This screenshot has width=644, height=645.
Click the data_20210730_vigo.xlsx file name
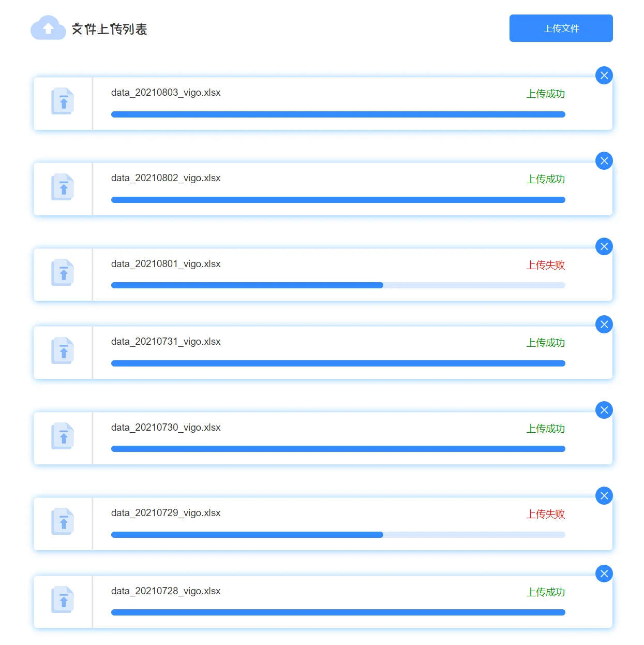coord(166,428)
